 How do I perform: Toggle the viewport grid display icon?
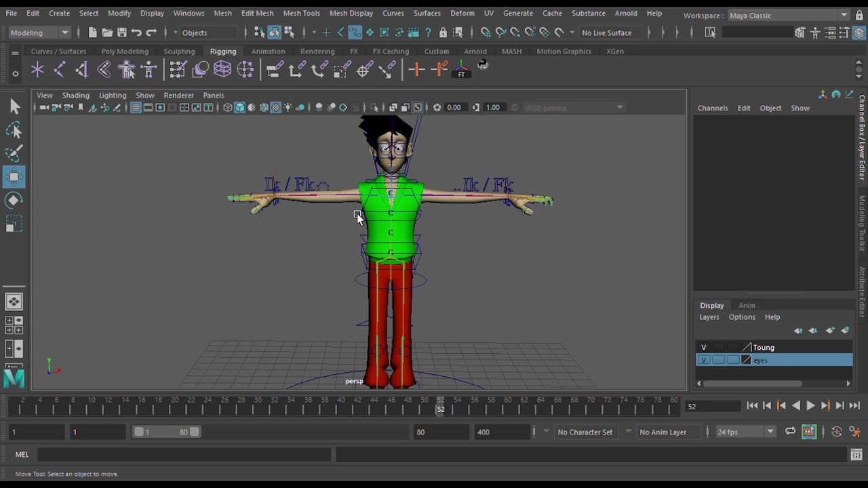tap(136, 108)
